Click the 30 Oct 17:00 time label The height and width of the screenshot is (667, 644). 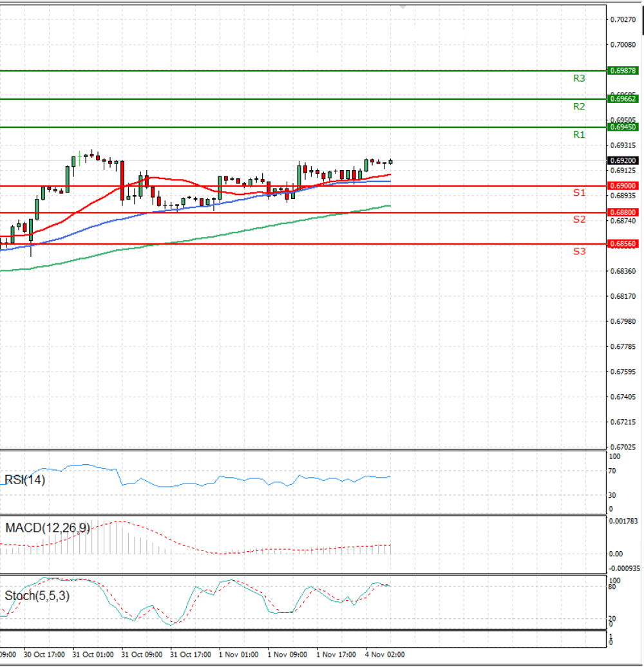click(x=44, y=655)
